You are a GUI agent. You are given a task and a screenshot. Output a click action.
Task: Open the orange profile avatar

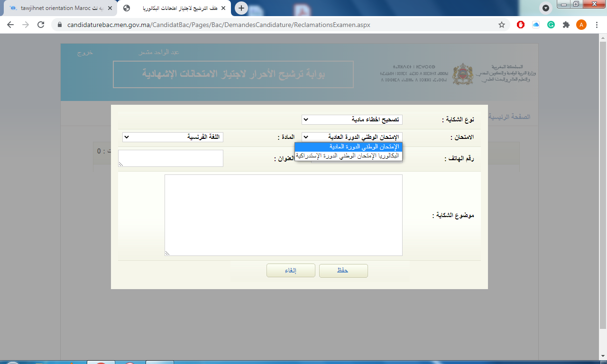pos(581,25)
